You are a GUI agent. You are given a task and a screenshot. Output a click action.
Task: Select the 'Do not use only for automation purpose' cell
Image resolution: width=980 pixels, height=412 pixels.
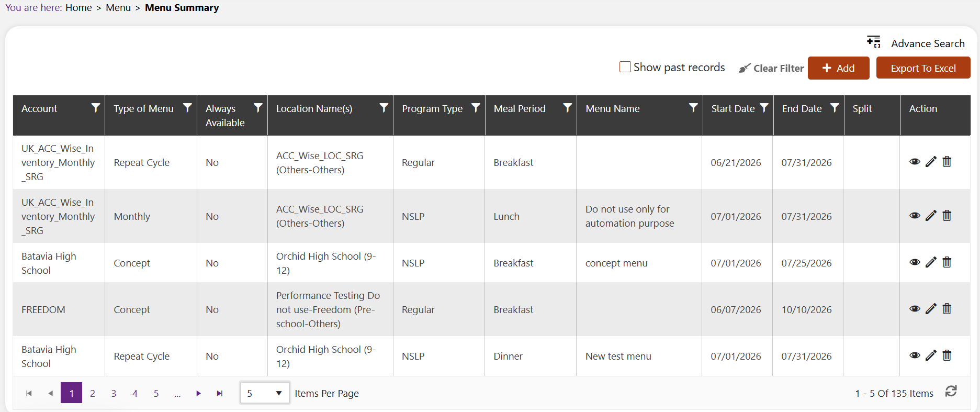pos(639,216)
